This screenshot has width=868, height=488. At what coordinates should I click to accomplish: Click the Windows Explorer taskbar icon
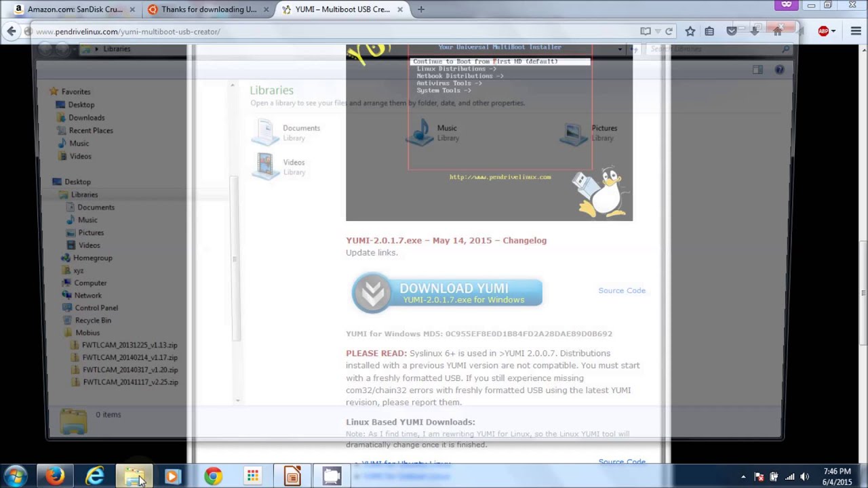click(x=134, y=476)
